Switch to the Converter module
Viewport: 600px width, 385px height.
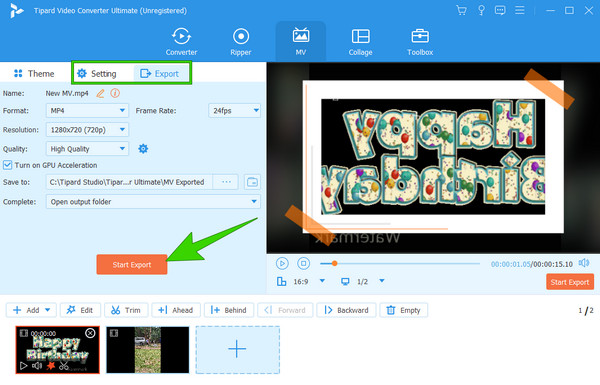pos(181,42)
